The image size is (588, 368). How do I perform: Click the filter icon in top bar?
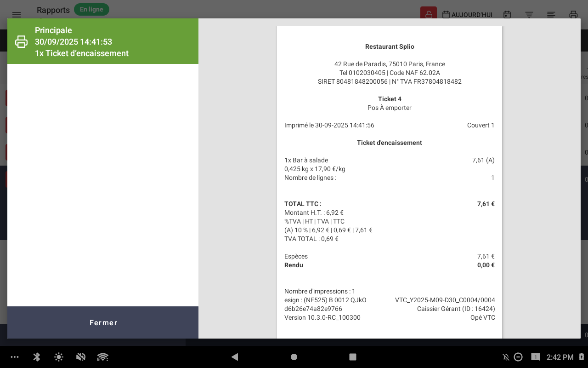point(529,15)
